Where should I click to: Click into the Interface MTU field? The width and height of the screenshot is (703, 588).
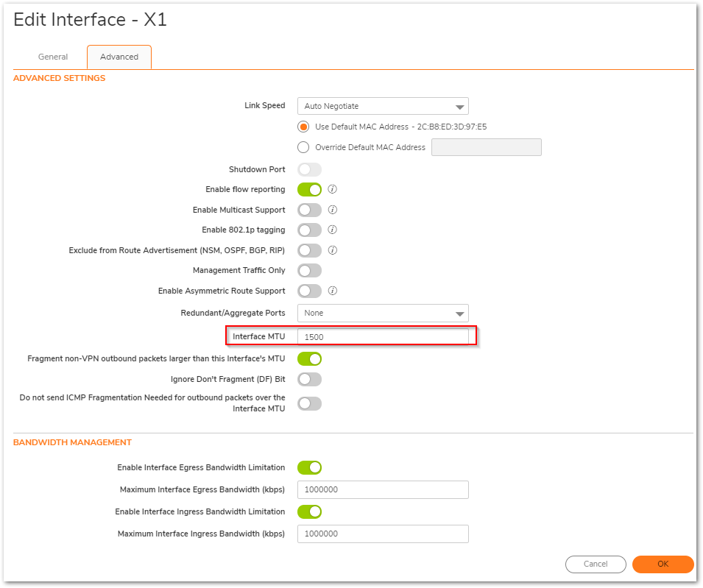click(x=383, y=336)
